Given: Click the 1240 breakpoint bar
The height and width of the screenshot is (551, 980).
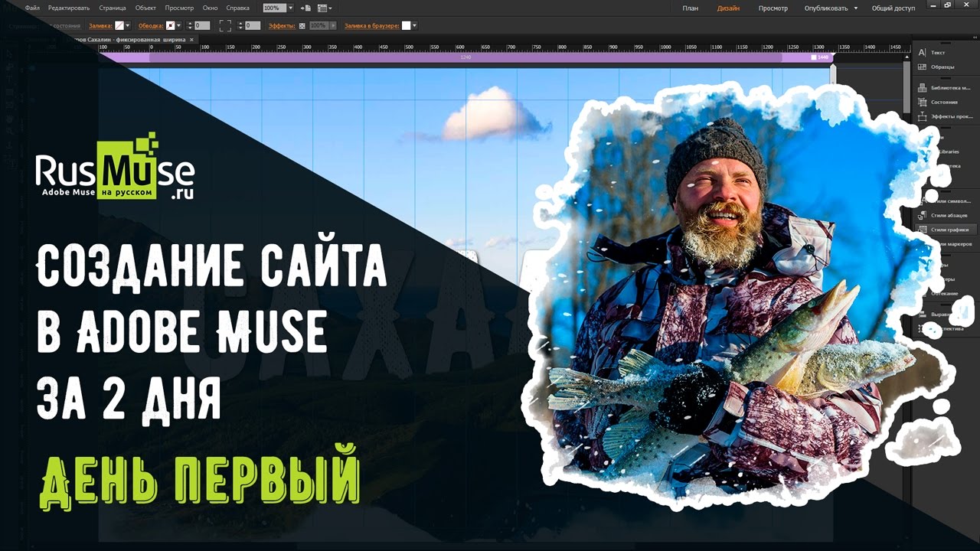Looking at the screenshot, I should click(x=465, y=57).
